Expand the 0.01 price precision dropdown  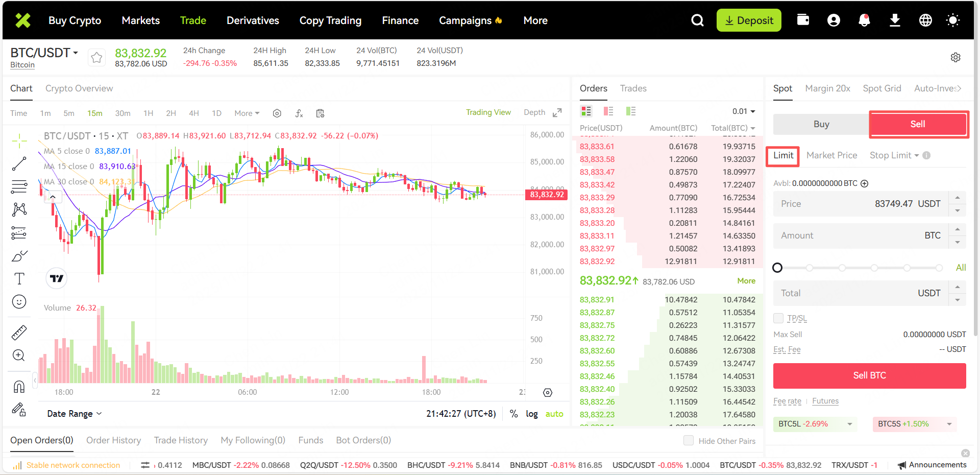pos(744,111)
